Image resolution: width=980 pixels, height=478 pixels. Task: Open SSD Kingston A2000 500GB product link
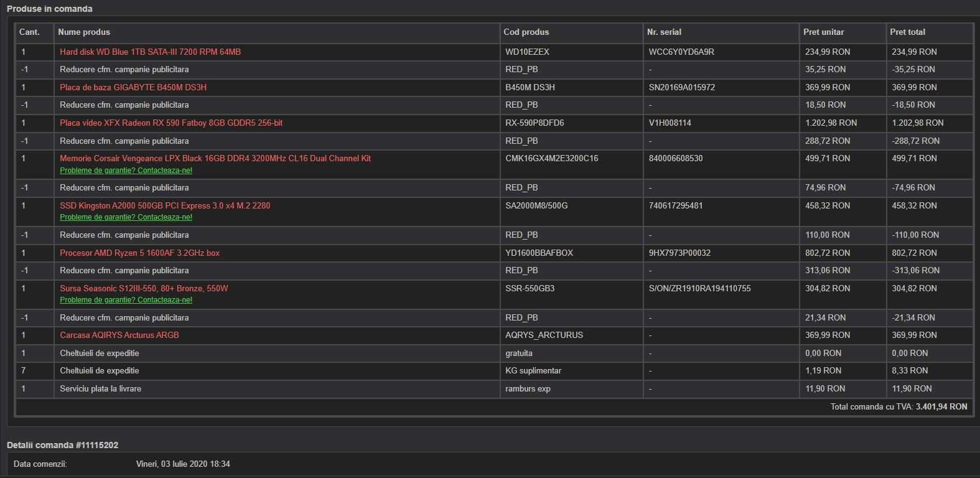pyautogui.click(x=165, y=205)
